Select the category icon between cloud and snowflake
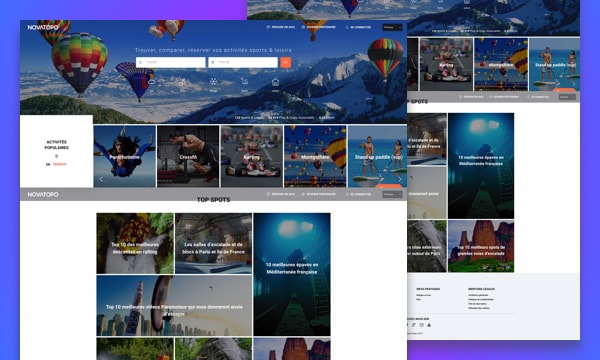 [182, 81]
